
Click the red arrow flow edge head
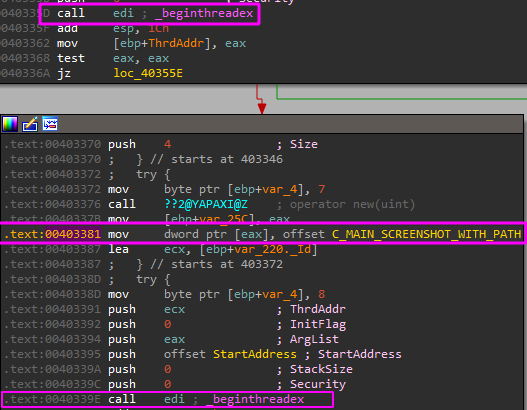pos(262,108)
